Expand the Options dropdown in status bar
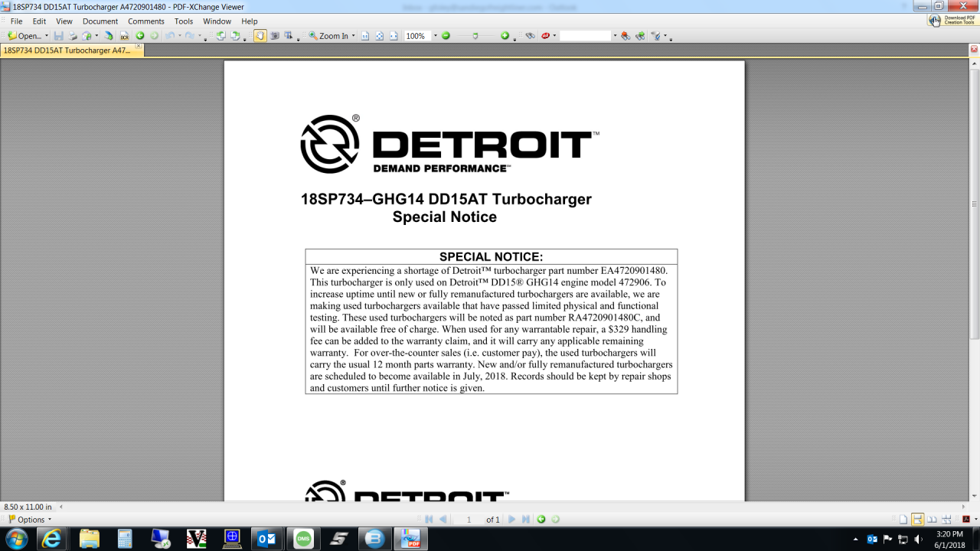The width and height of the screenshot is (980, 551). tap(31, 520)
